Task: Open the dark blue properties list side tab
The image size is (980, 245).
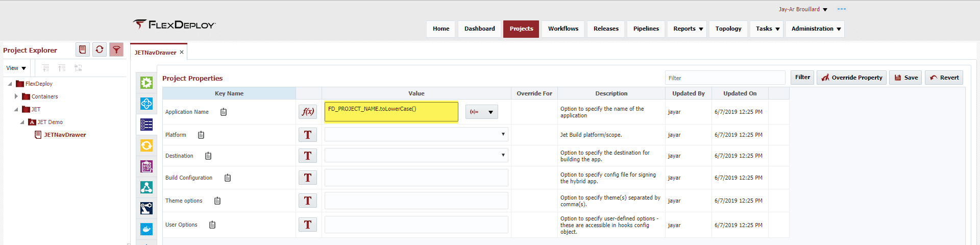Action: 146,125
